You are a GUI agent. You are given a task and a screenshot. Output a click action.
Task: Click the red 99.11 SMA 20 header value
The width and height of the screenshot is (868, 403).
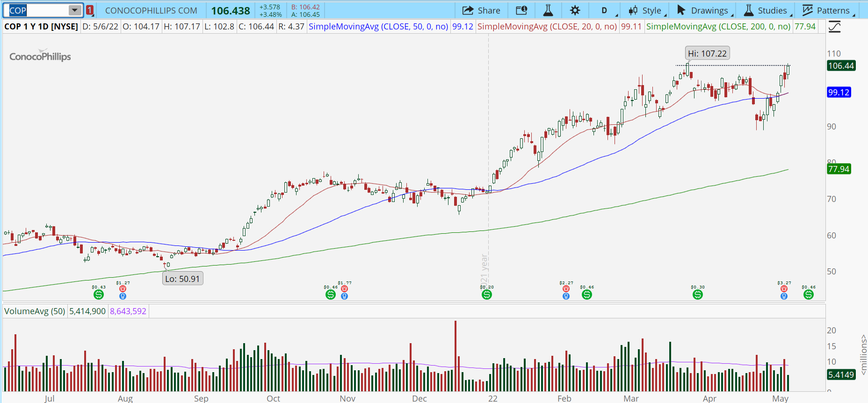631,27
